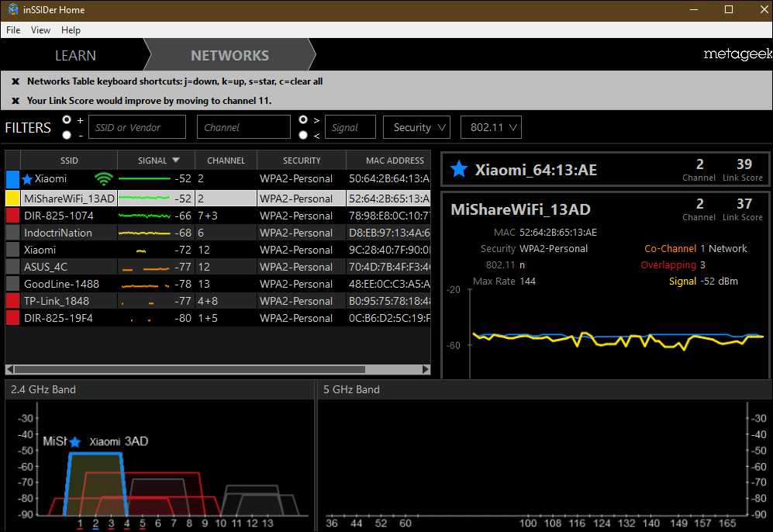Viewport: 773px width, 532px height.
Task: Open the Security filter dropdown
Action: click(x=416, y=127)
